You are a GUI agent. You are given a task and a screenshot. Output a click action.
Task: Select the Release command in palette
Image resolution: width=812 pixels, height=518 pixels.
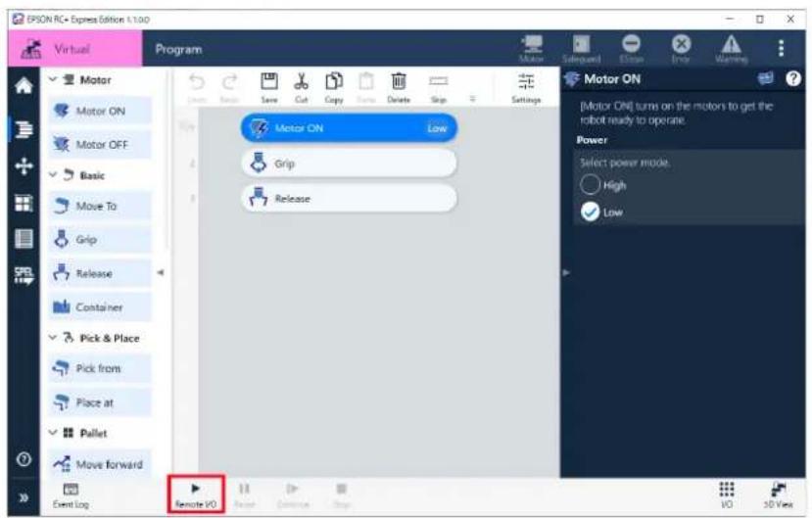pyautogui.click(x=100, y=273)
